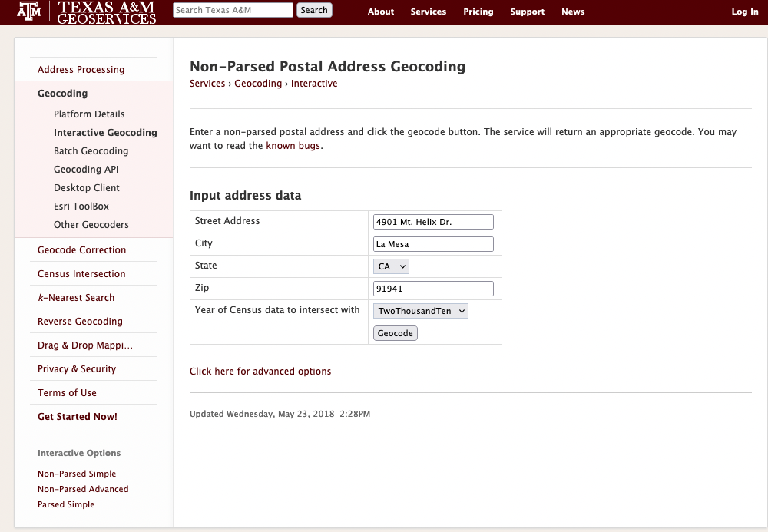The height and width of the screenshot is (532, 768).
Task: Open the known bugs link
Action: [x=293, y=146]
